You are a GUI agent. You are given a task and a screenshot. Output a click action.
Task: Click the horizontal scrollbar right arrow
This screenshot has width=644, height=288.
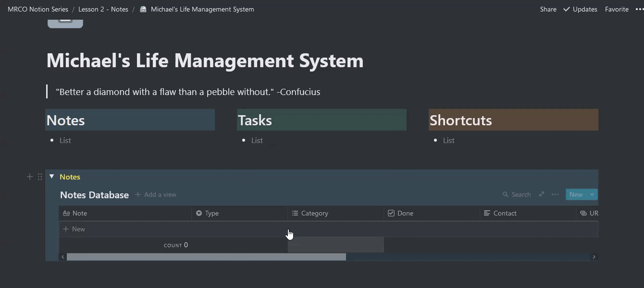[594, 257]
